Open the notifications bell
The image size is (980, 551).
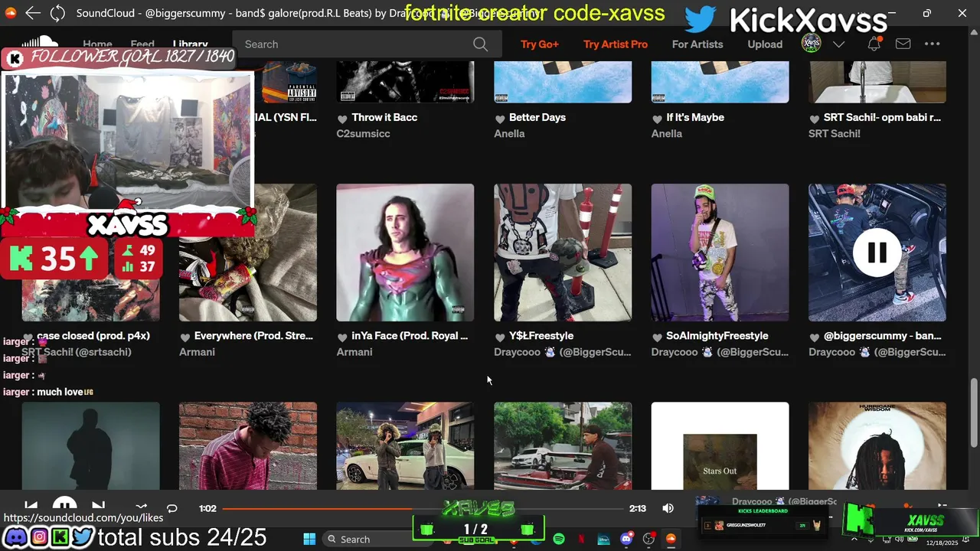coord(874,44)
